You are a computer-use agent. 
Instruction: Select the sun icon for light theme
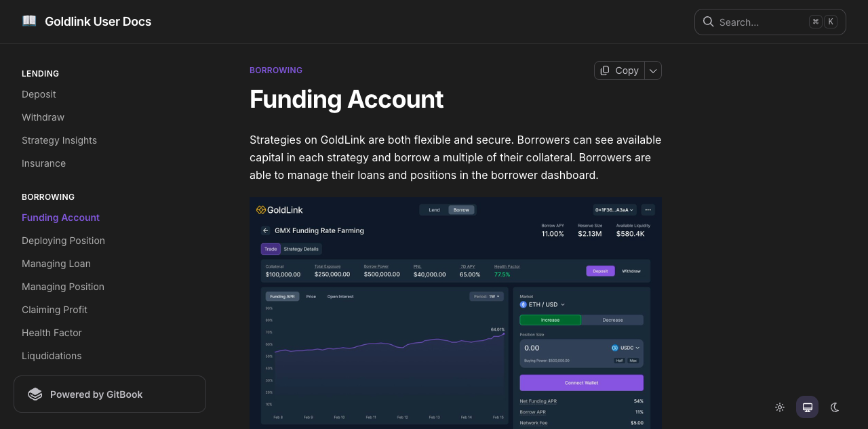(x=780, y=407)
